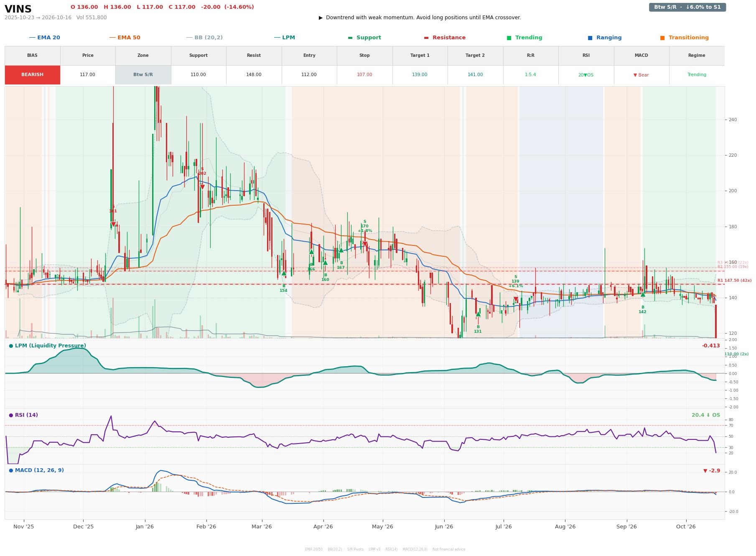Click the MACD (12, 26, 9) panel title

[36, 470]
